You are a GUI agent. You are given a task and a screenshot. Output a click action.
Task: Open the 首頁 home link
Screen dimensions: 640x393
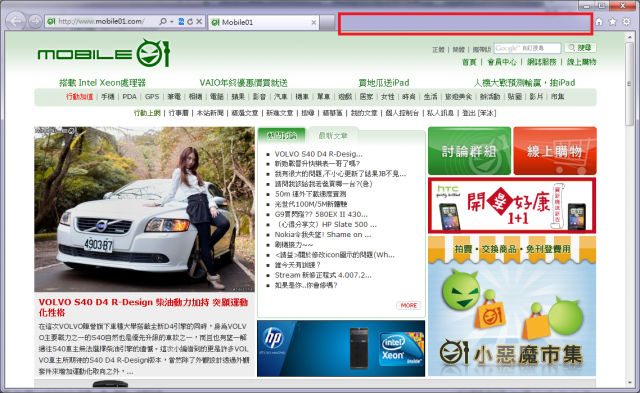coord(469,62)
